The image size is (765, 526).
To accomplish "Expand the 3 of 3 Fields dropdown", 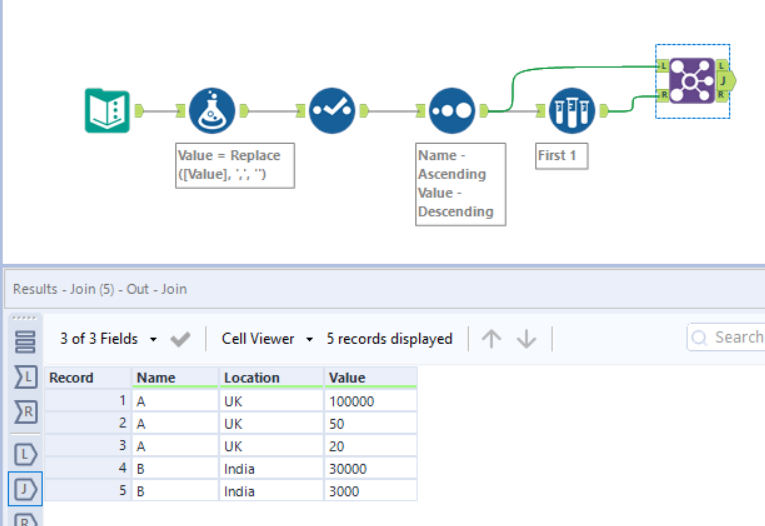I will coord(108,339).
